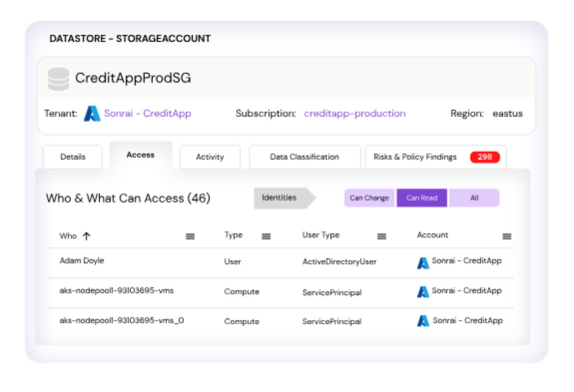574x392 pixels.
Task: Click the ActiveDirectoryUser cell
Action: click(x=339, y=262)
